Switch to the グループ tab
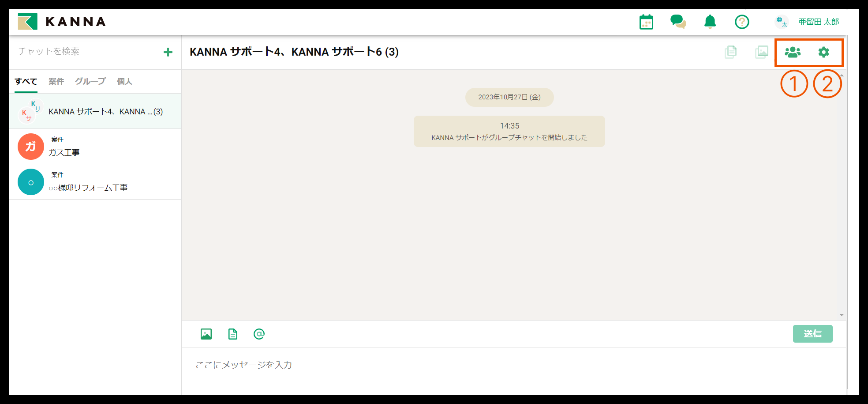Viewport: 868px width, 404px height. point(90,82)
